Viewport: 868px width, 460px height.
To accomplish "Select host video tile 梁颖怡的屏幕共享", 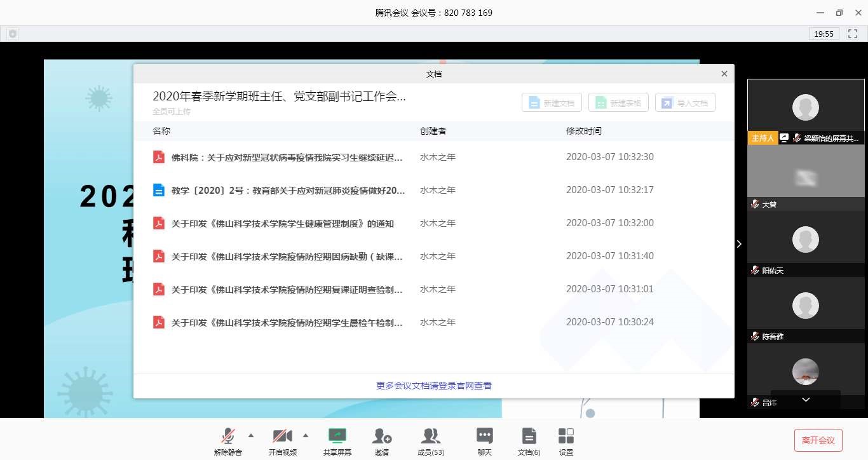I will coord(806,112).
